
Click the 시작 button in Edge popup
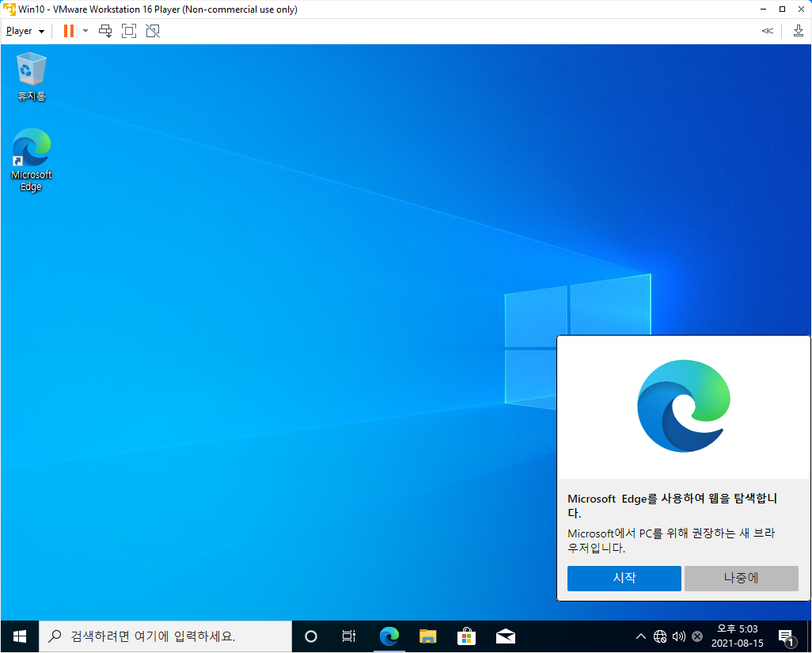click(624, 578)
